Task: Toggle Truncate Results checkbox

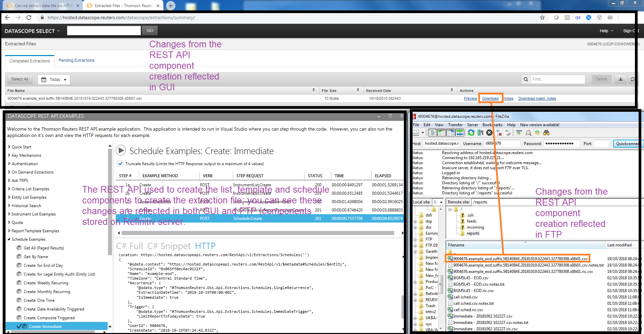Action: point(120,163)
